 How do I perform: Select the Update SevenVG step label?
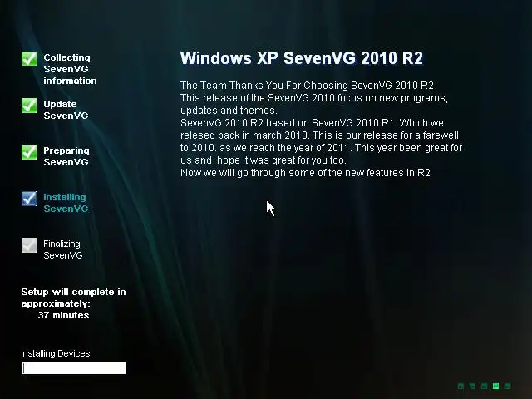tap(66, 110)
